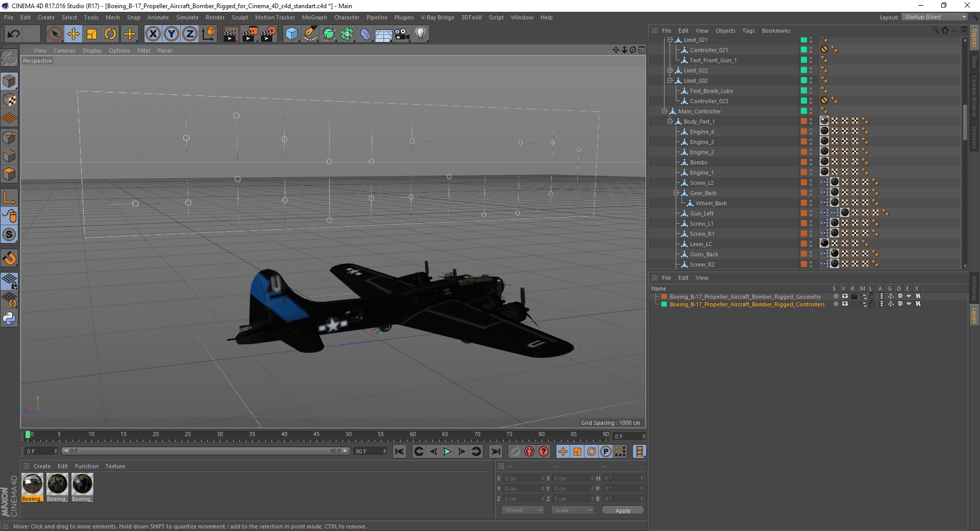Screen dimensions: 980x531
Task: Collapse the Body_Part_1 tree node
Action: click(670, 122)
